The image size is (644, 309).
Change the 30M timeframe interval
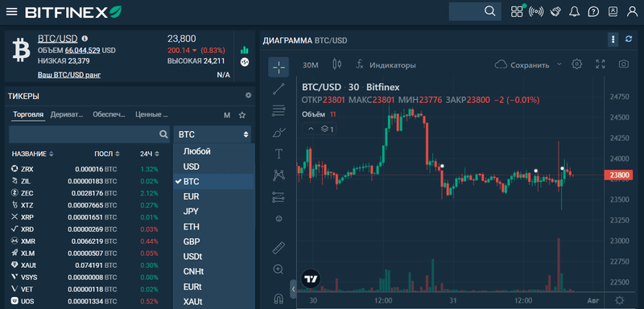click(x=310, y=65)
